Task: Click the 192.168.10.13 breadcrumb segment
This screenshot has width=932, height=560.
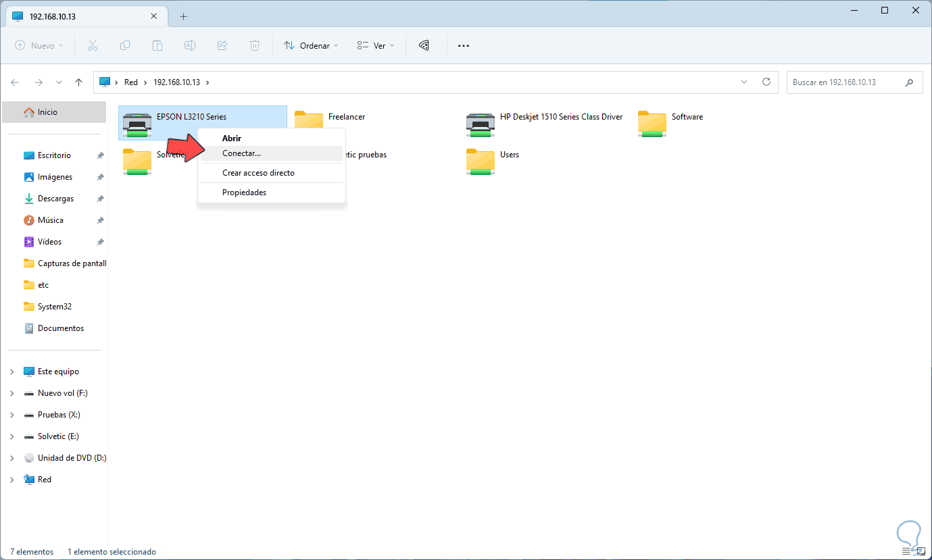Action: tap(177, 82)
